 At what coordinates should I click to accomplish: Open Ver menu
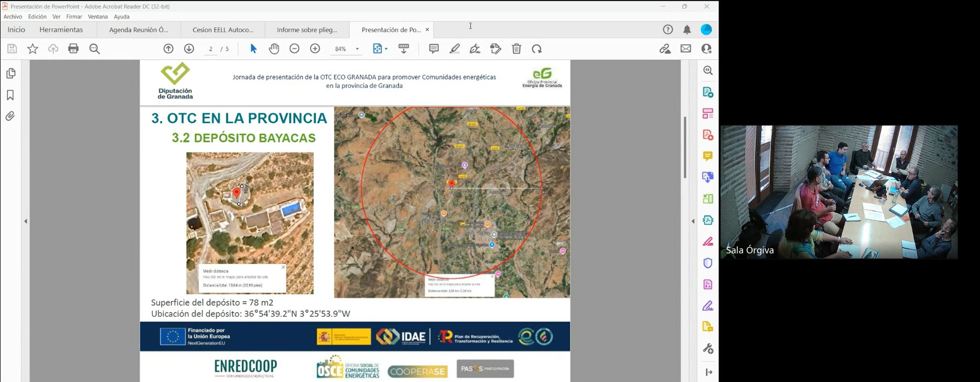point(56,17)
